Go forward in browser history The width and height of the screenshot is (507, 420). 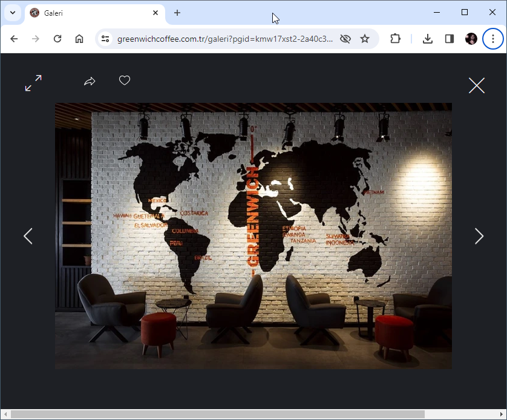pos(36,39)
